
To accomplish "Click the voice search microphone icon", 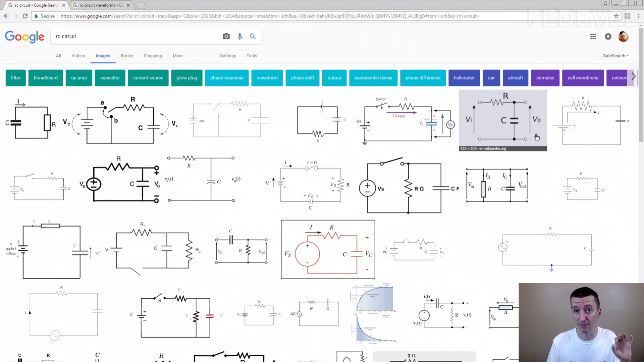I will coord(239,36).
